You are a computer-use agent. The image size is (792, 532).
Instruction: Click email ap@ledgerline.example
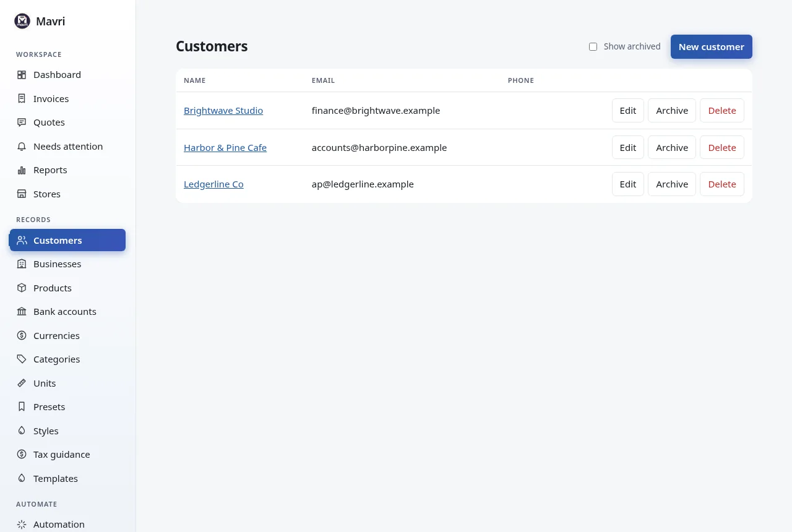[x=363, y=184]
